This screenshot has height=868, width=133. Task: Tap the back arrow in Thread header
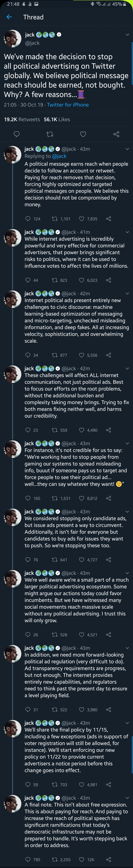pyautogui.click(x=9, y=17)
